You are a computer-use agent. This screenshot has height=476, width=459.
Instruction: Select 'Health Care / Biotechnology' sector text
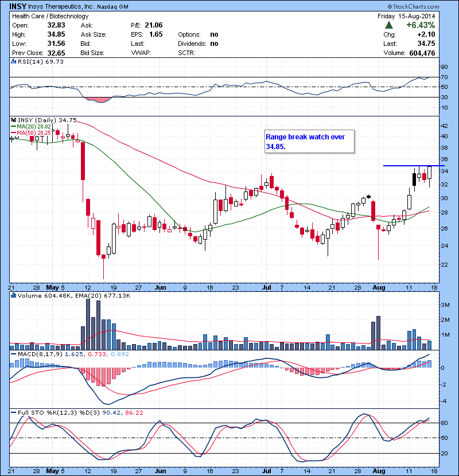[x=50, y=16]
